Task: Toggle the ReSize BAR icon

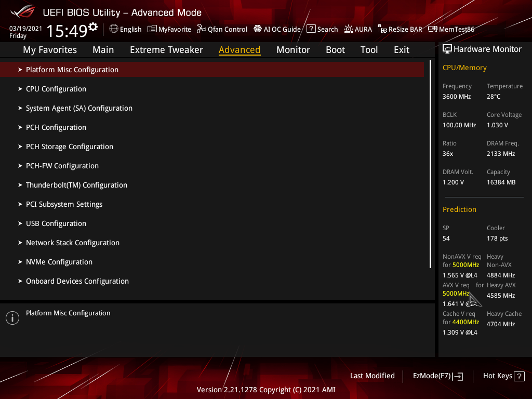Action: pos(382,29)
